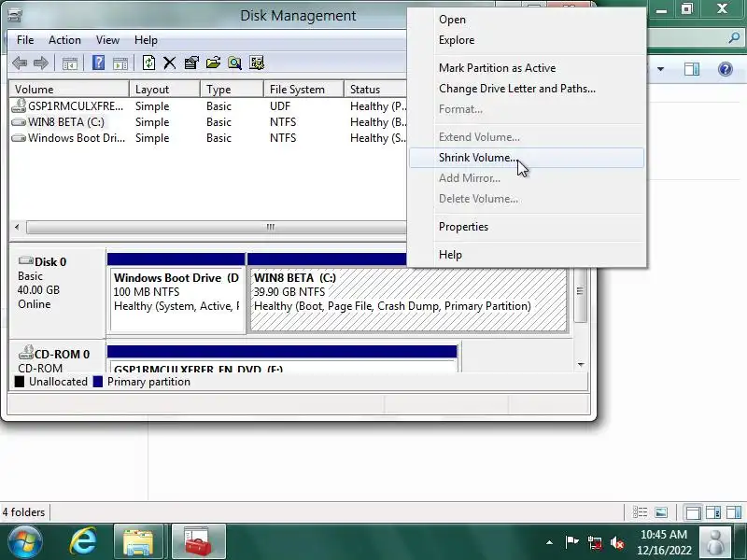Screen dimensions: 747x560
Task: Click the Explore magnifier toolbar icon
Action: (234, 63)
